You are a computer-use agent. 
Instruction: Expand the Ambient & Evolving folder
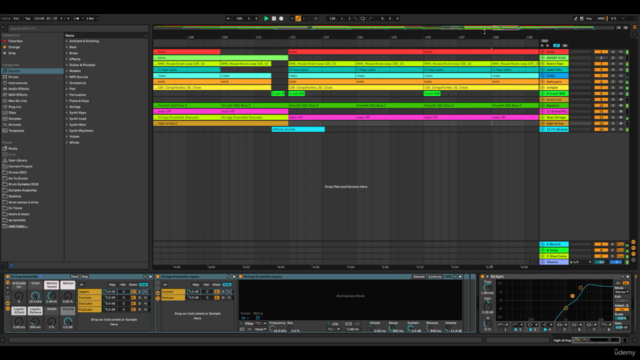pyautogui.click(x=67, y=41)
